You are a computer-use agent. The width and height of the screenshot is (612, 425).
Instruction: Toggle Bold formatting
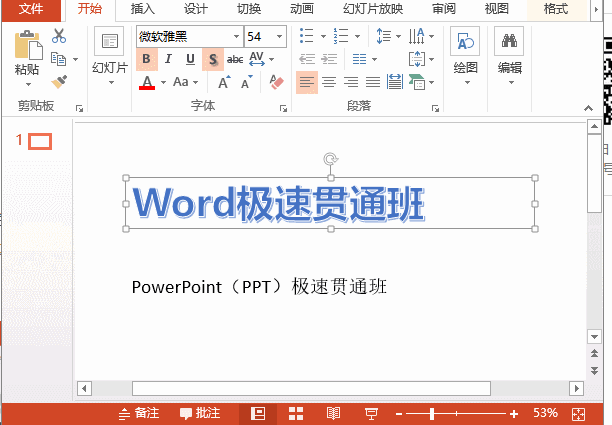(x=147, y=59)
